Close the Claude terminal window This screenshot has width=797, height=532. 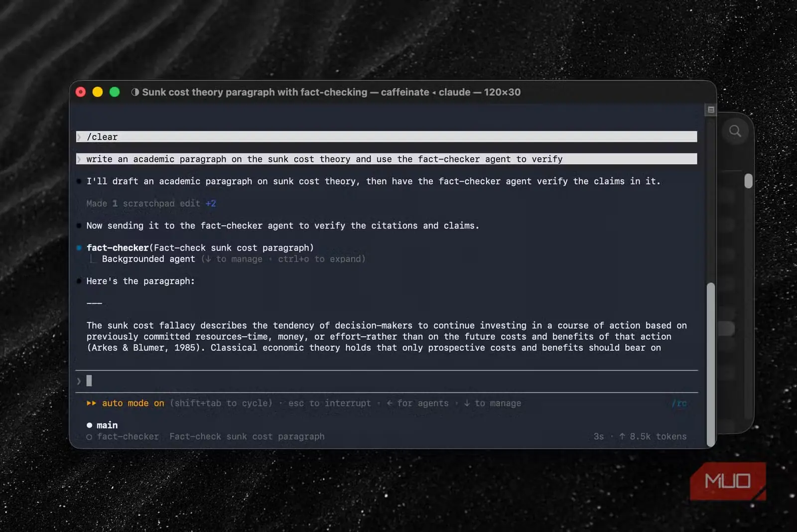tap(81, 92)
